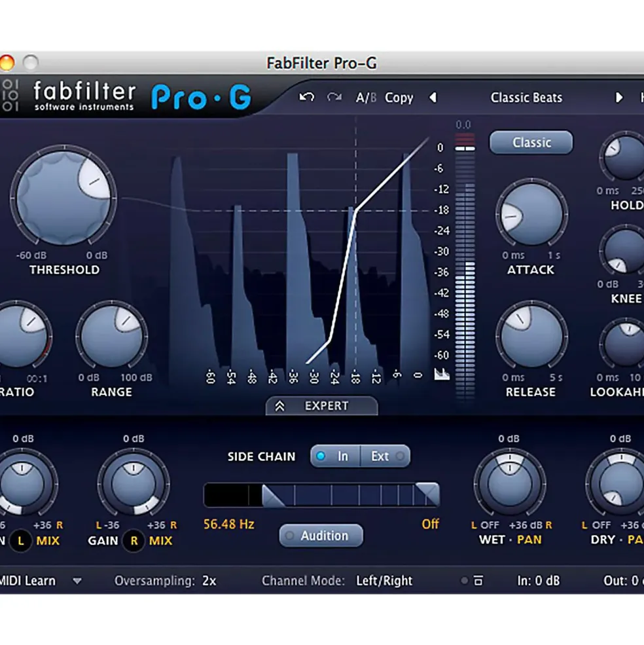This screenshot has width=644, height=645.
Task: Click the 56.48 Hz frequency value
Action: click(229, 524)
